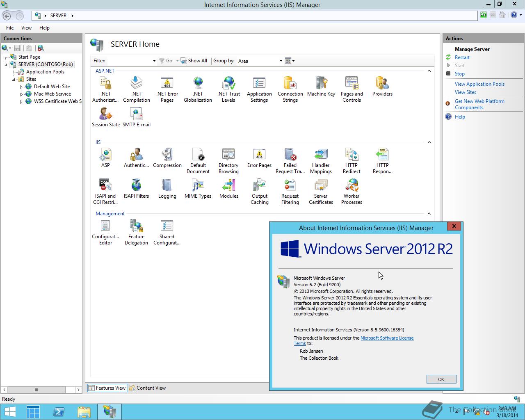Open Default Document settings

198,161
